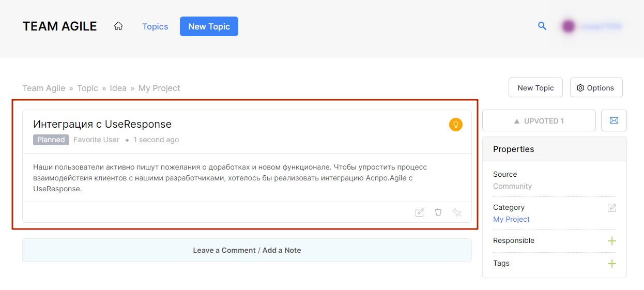Open the Favorite User author link
644x290 pixels.
coord(96,140)
